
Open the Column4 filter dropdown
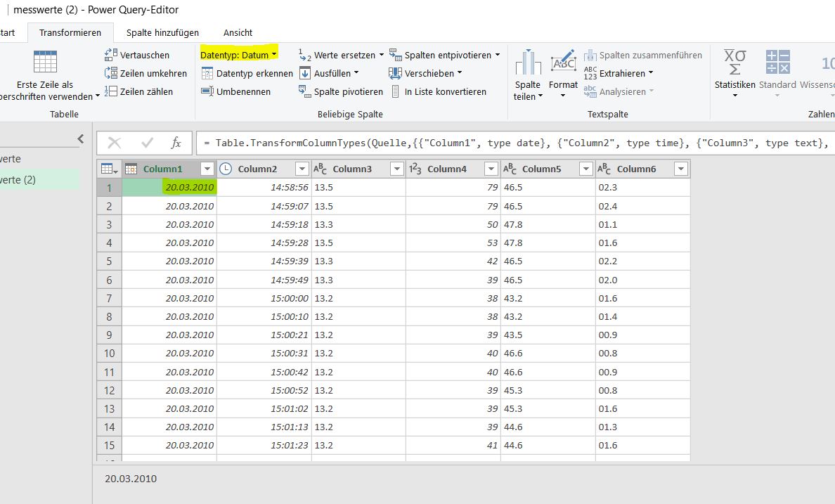tap(491, 169)
